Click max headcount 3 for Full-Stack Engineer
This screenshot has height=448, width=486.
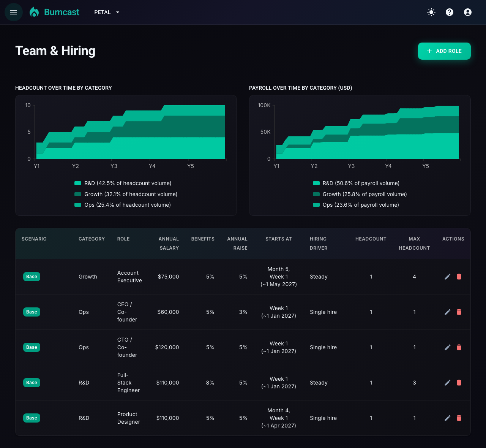414,383
